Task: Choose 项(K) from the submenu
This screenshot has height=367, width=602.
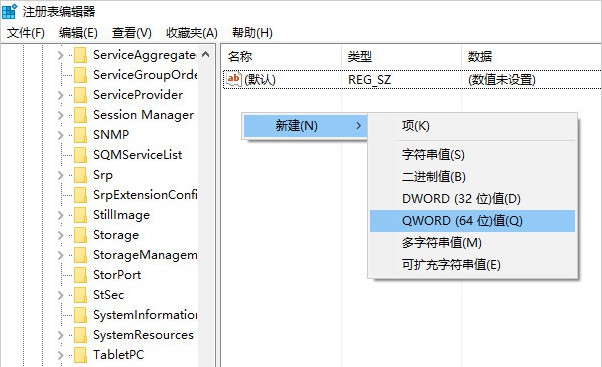Action: click(472, 126)
